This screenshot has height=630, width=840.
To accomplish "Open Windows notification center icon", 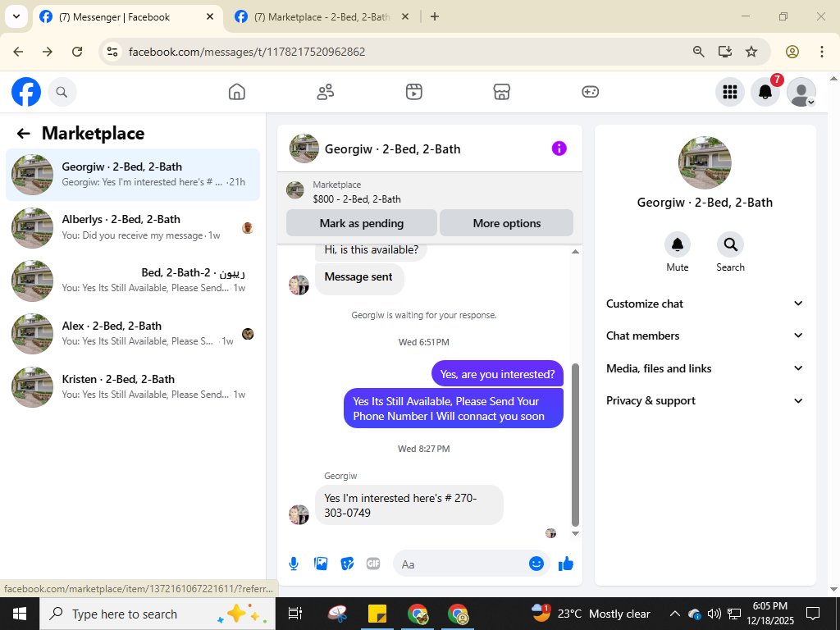I will point(813,614).
